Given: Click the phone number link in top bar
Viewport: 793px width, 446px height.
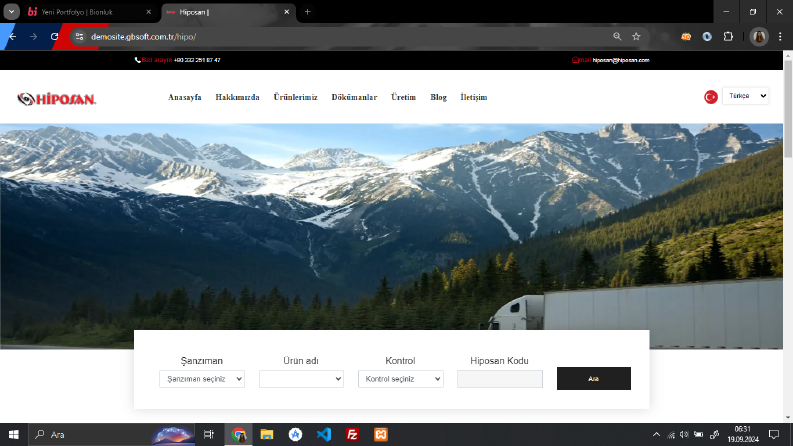Looking at the screenshot, I should point(197,60).
